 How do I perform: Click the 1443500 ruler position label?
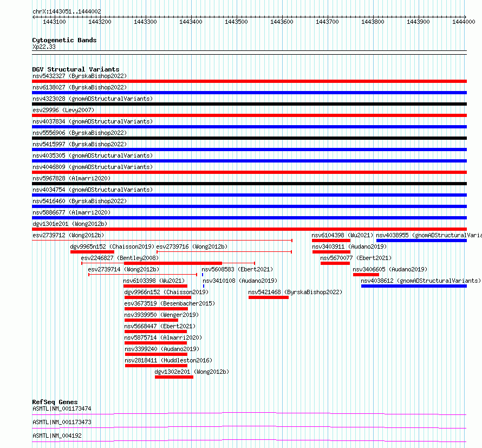click(236, 22)
